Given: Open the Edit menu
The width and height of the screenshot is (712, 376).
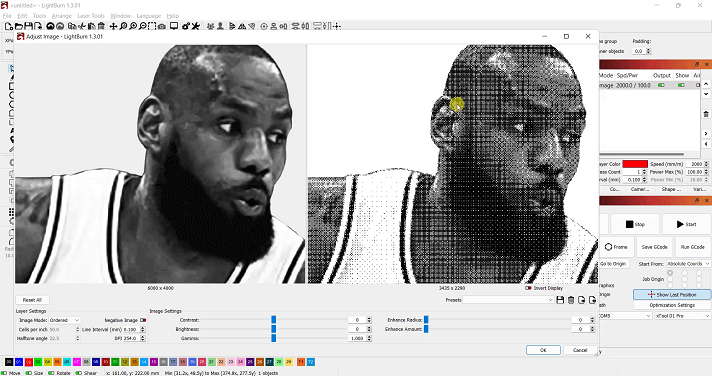Looking at the screenshot, I should point(22,16).
